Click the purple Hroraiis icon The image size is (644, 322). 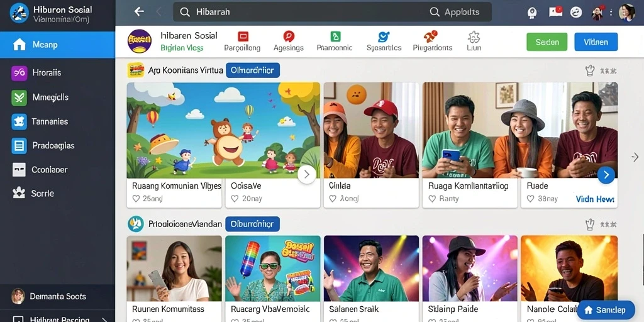tap(19, 73)
